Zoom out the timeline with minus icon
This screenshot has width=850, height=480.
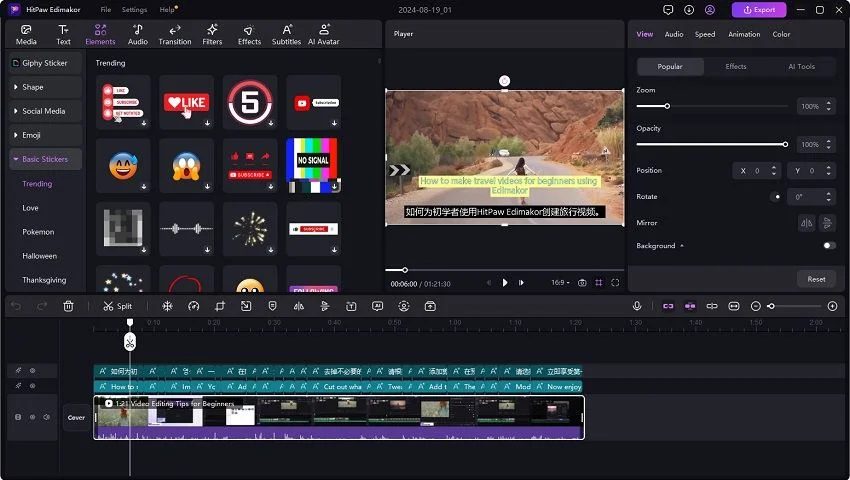click(x=756, y=306)
